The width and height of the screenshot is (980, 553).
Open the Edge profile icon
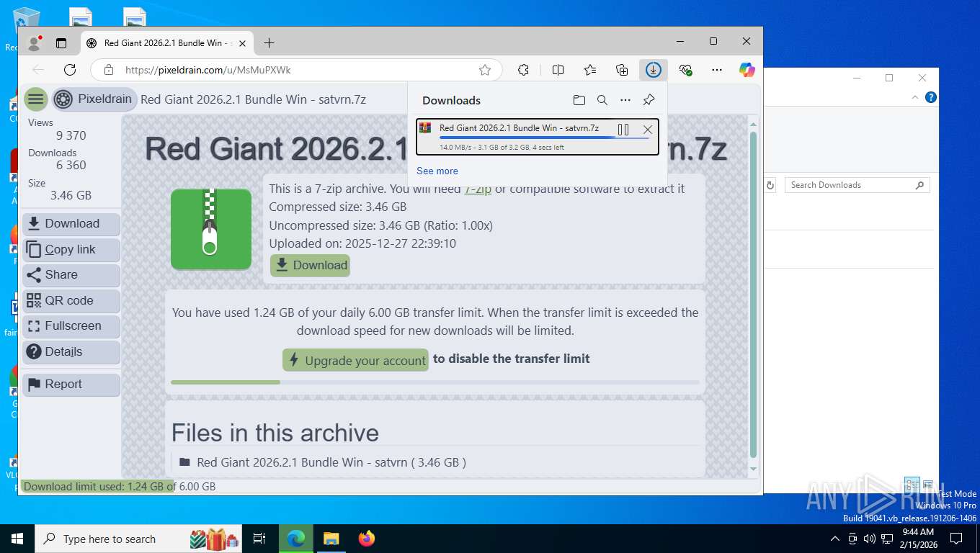point(34,43)
